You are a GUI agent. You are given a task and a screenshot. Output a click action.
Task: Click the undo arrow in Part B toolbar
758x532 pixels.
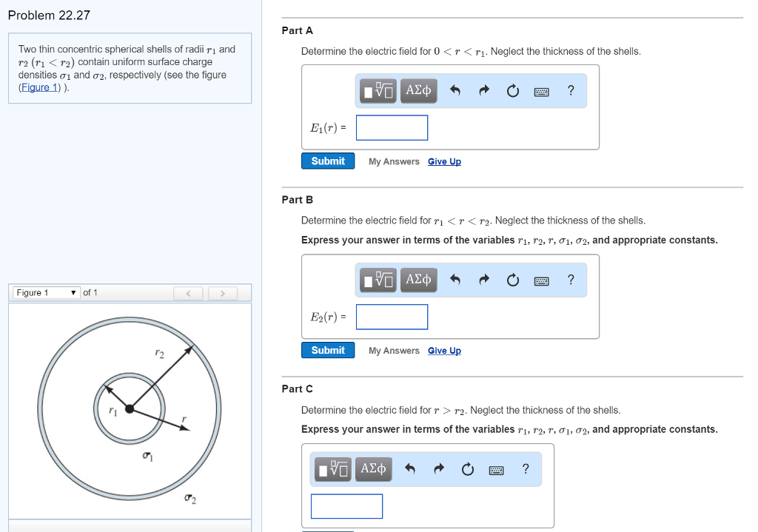point(455,280)
